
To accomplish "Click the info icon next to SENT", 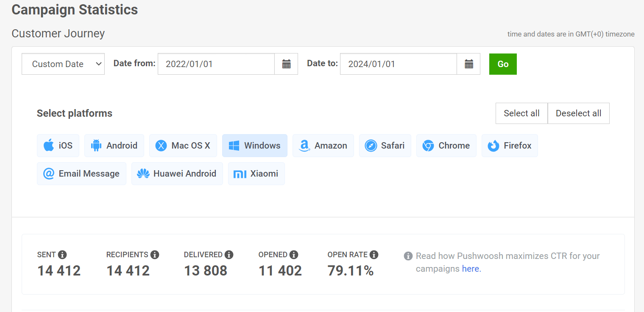I will pyautogui.click(x=62, y=255).
